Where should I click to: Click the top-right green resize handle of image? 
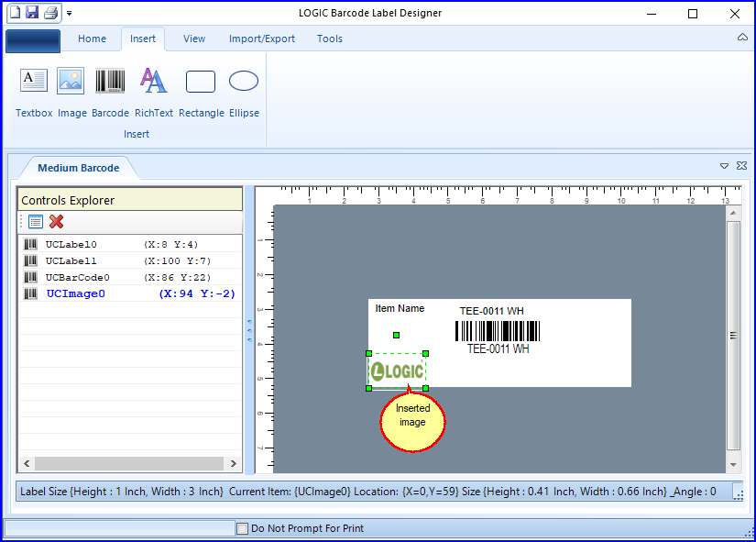(426, 354)
